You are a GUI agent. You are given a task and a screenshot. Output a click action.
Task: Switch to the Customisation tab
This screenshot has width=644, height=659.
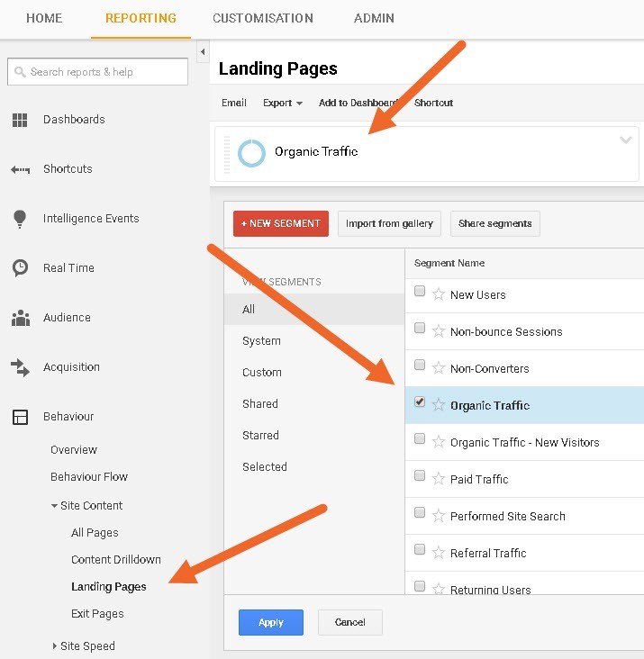[263, 18]
